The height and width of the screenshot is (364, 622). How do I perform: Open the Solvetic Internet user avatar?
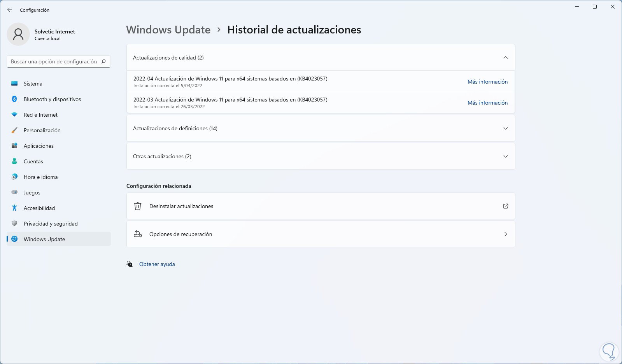click(18, 34)
